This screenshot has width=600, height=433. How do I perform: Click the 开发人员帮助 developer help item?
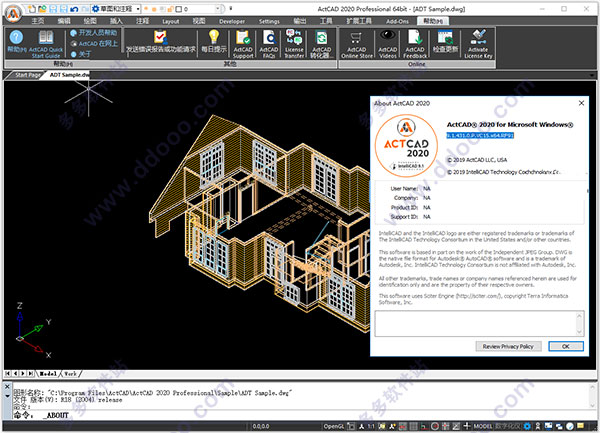point(94,33)
